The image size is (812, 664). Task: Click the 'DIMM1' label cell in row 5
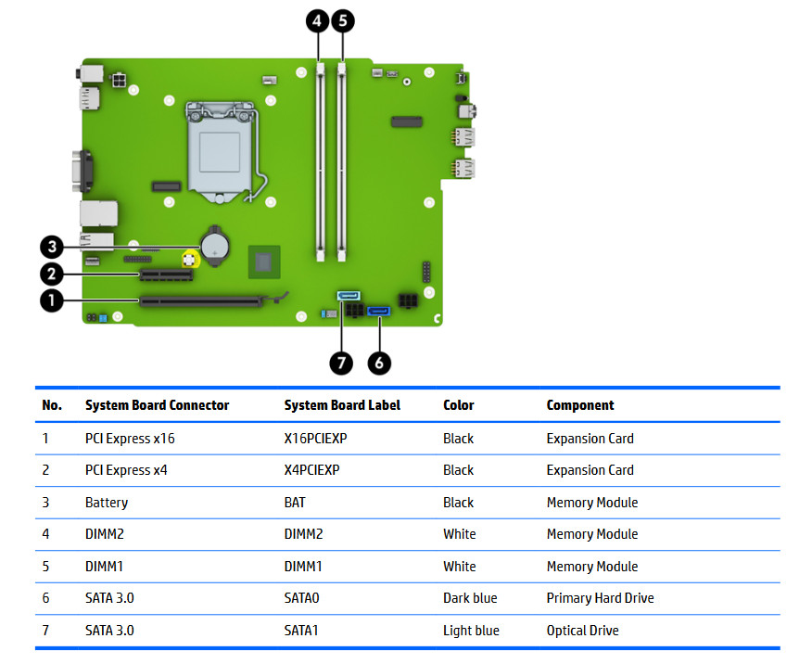click(x=303, y=567)
